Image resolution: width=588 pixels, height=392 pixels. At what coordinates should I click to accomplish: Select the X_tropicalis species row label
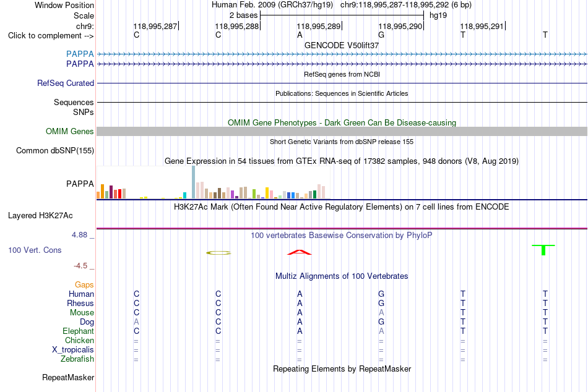click(x=73, y=350)
